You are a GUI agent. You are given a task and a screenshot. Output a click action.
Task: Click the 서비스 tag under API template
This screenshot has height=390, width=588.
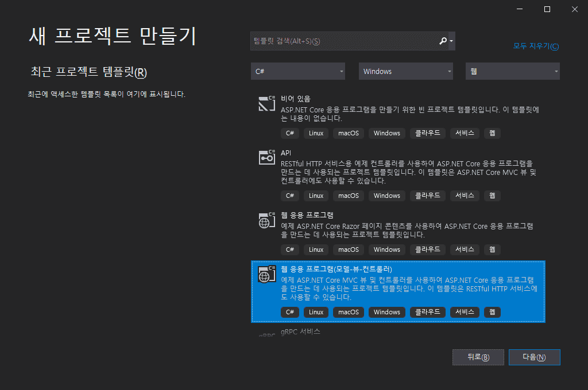coord(465,196)
